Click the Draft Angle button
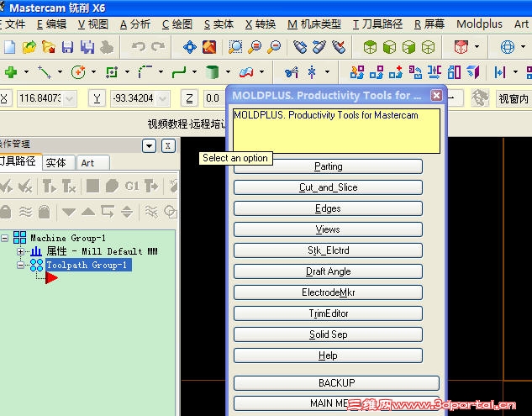The height and width of the screenshot is (416, 532). tap(328, 271)
